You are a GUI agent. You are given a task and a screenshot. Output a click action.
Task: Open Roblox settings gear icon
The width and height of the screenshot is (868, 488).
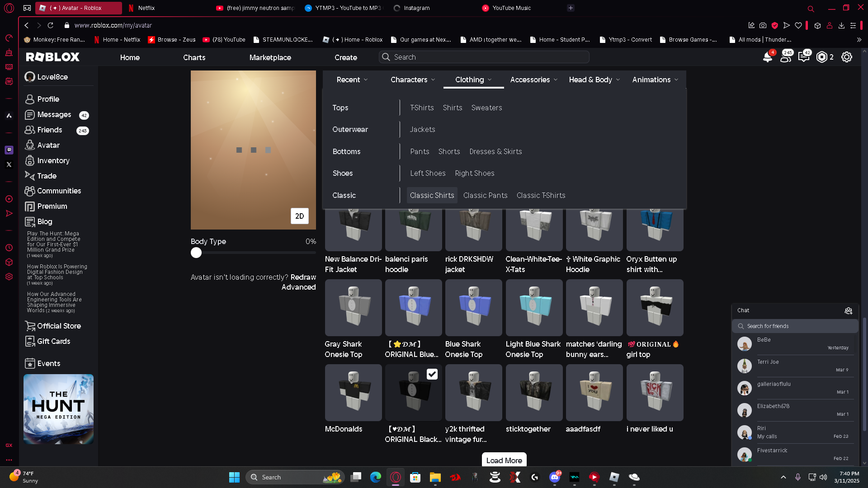(x=846, y=57)
